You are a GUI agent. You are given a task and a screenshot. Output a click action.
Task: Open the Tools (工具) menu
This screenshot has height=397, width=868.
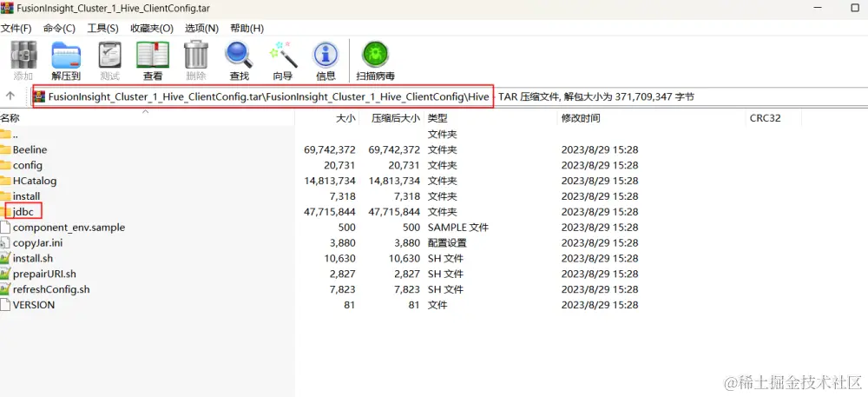[x=103, y=29]
